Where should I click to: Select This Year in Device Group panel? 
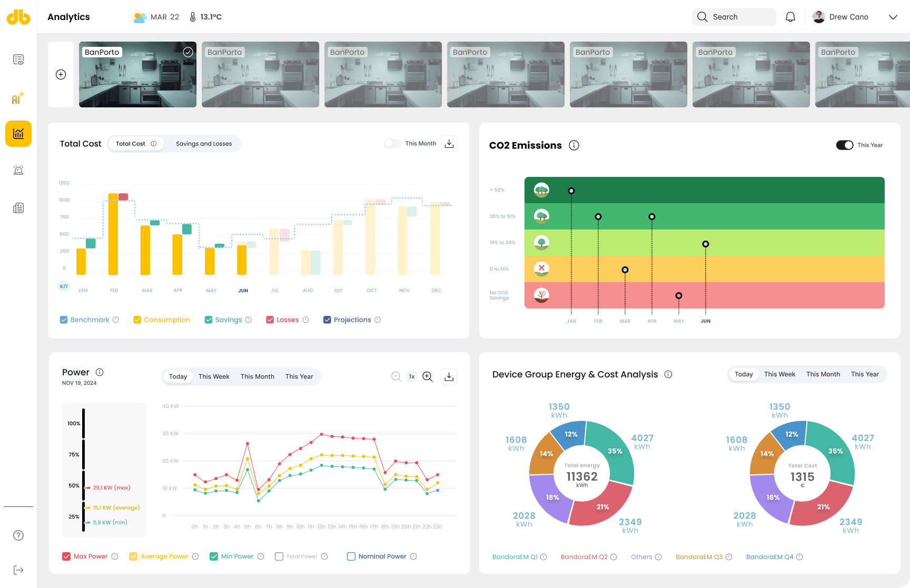(865, 374)
